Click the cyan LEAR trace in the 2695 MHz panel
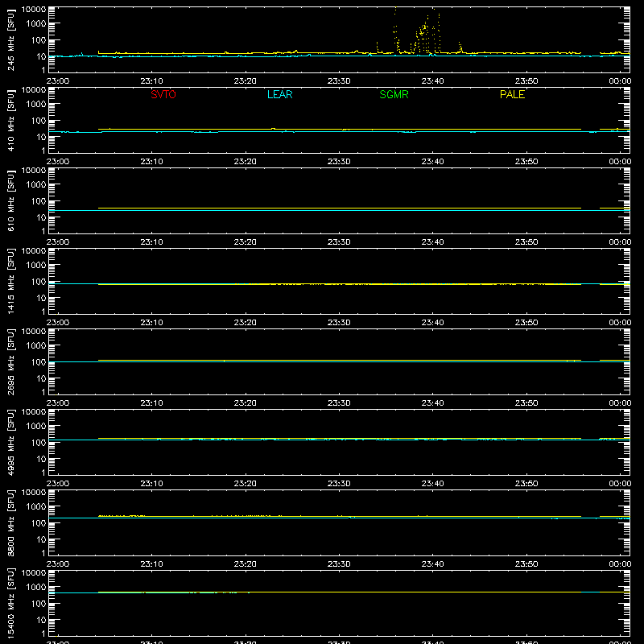Viewport: 644px width, 644px height. point(339,361)
